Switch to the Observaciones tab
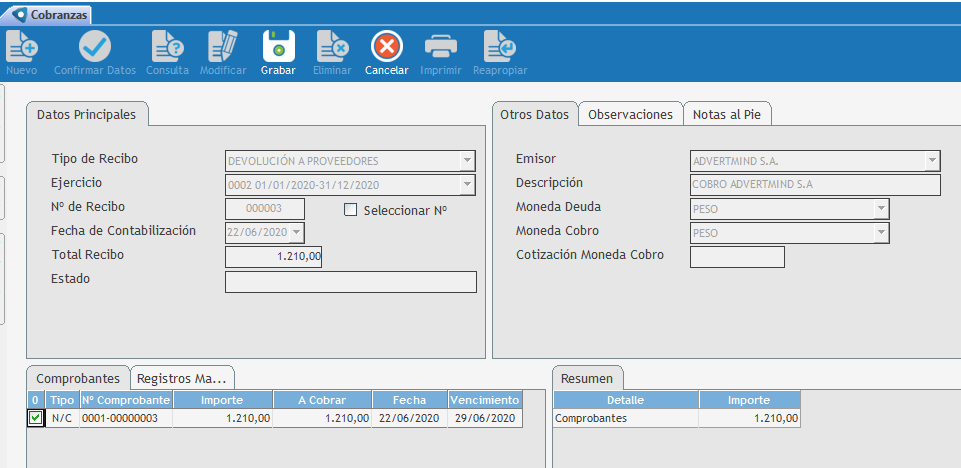Image resolution: width=961 pixels, height=468 pixels. [630, 114]
